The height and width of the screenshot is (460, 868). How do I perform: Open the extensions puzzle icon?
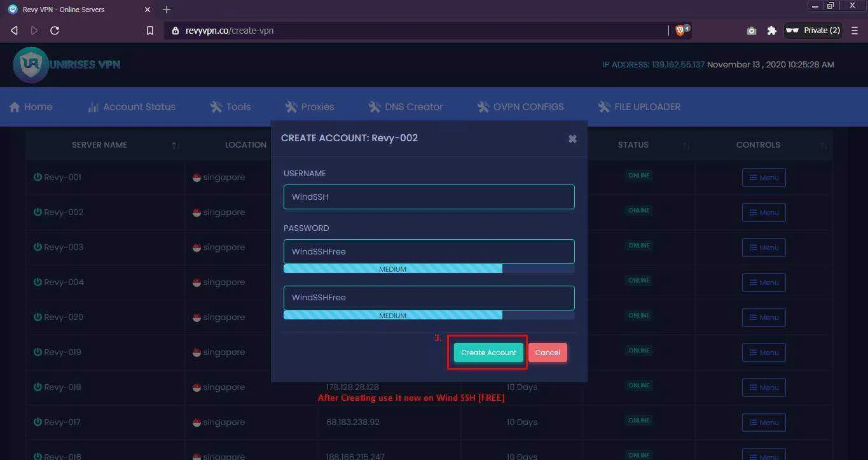point(772,31)
